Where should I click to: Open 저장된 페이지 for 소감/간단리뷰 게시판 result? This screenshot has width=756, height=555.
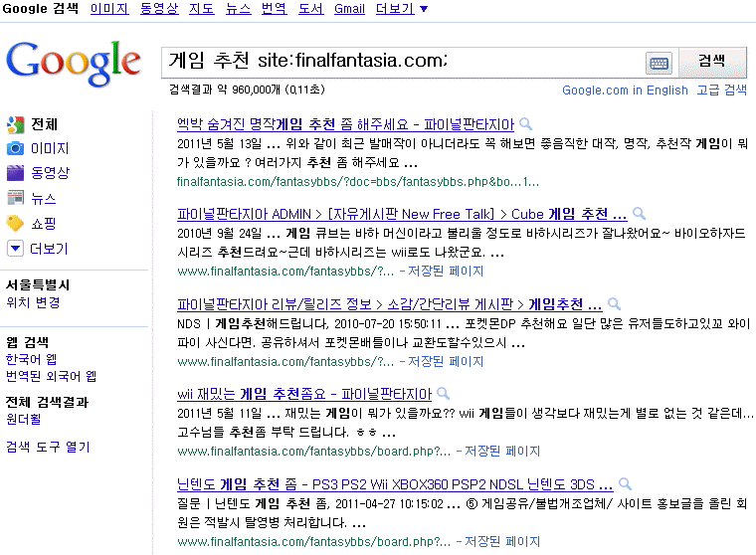446,361
